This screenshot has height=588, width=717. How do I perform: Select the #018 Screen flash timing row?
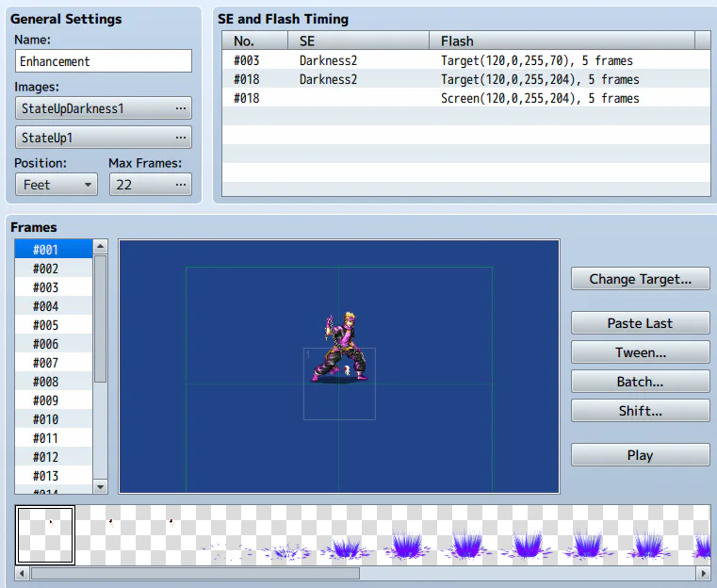click(x=466, y=98)
